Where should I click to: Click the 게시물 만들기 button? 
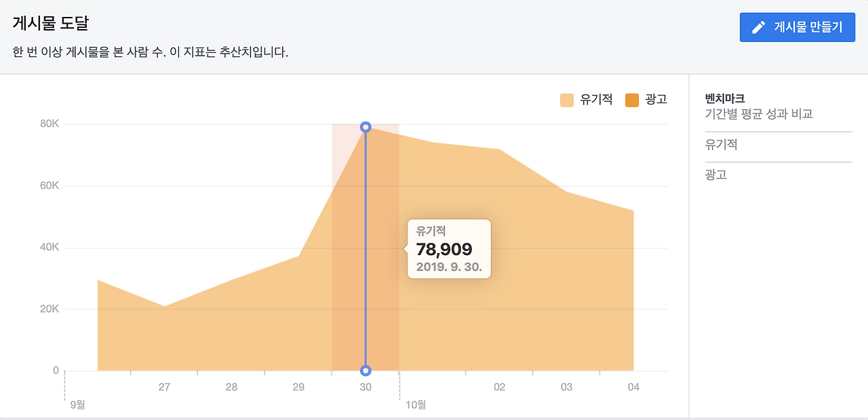click(797, 28)
